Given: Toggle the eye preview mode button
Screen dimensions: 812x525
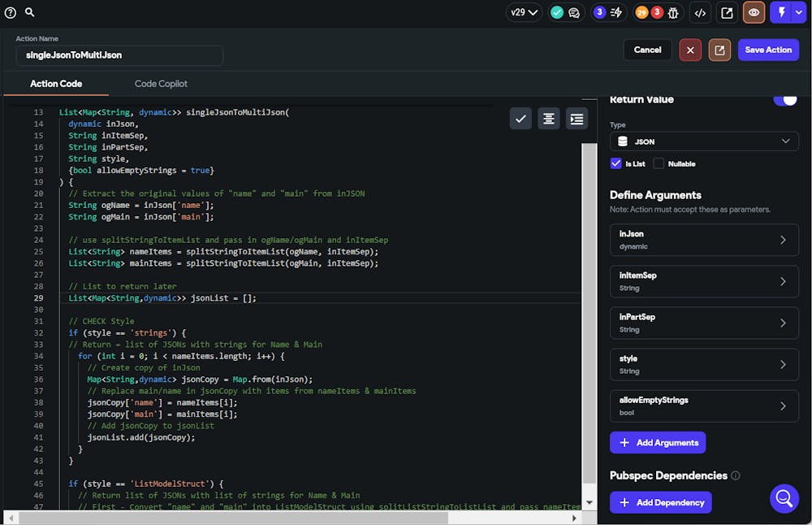Looking at the screenshot, I should point(754,12).
